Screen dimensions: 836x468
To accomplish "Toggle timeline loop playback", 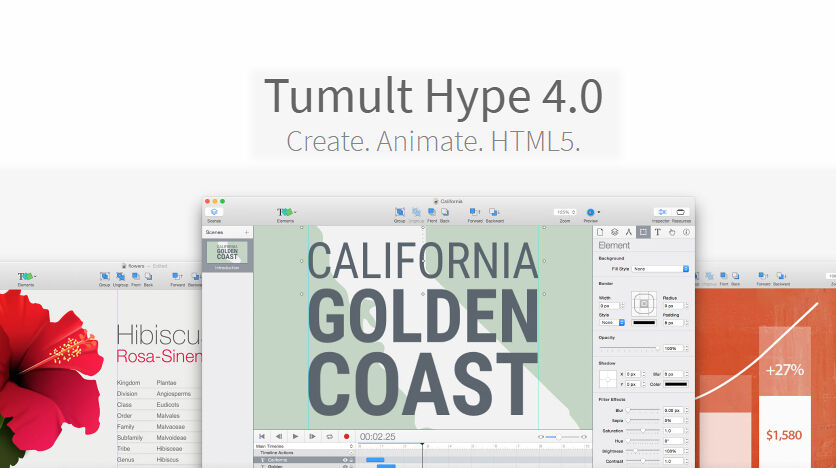I will click(x=329, y=437).
